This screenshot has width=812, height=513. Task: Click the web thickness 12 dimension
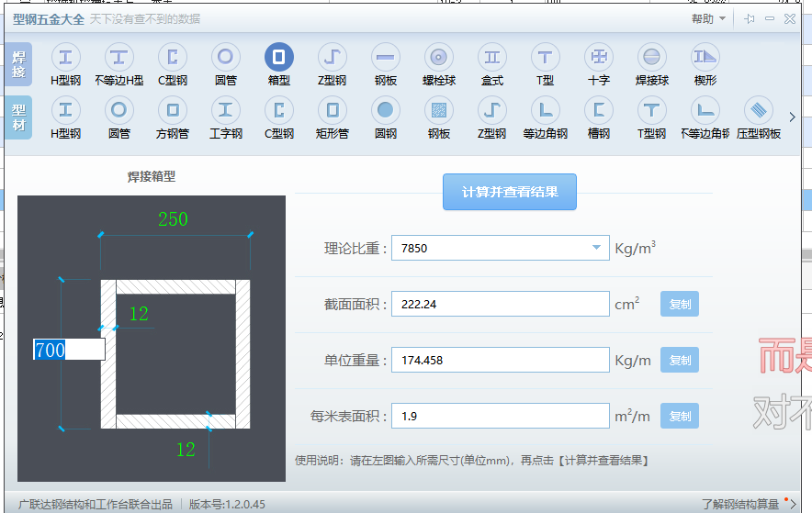pyautogui.click(x=139, y=314)
